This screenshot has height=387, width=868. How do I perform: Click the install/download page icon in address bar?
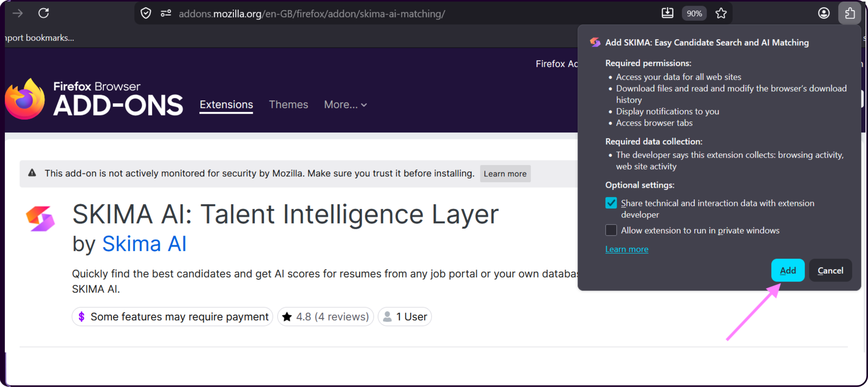(x=667, y=13)
